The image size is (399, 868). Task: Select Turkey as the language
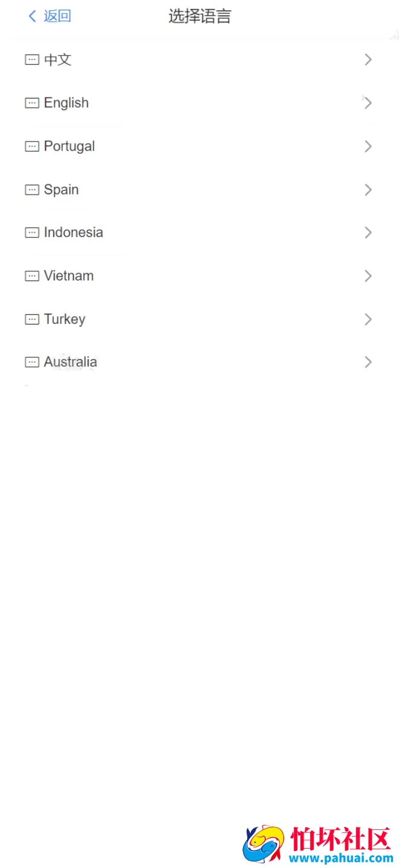(65, 319)
